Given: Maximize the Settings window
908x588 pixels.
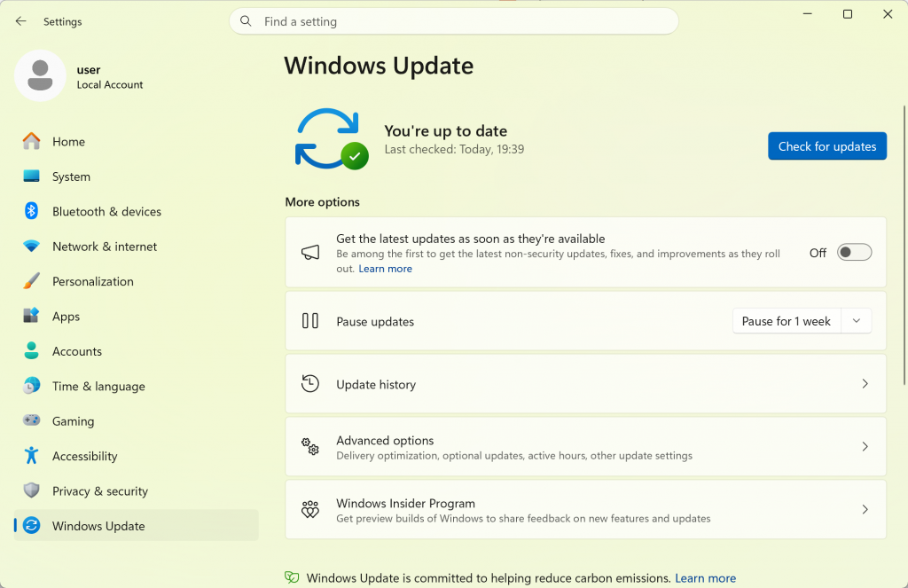Looking at the screenshot, I should 847,14.
